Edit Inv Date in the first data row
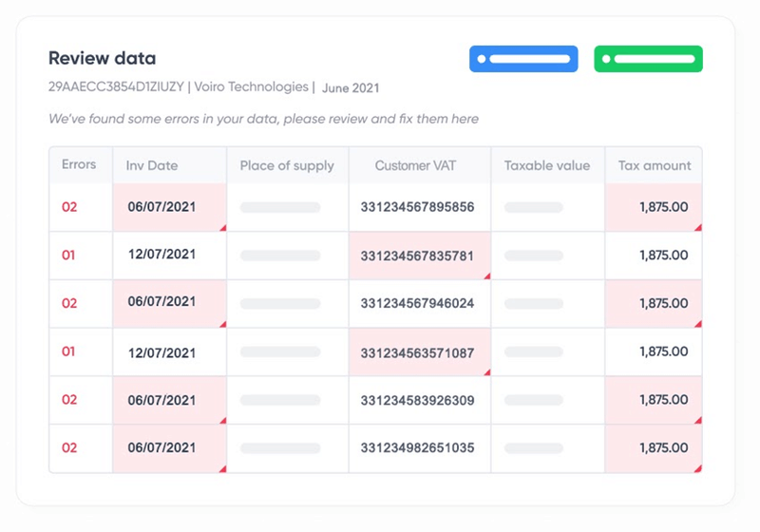This screenshot has width=760, height=532. tap(161, 206)
